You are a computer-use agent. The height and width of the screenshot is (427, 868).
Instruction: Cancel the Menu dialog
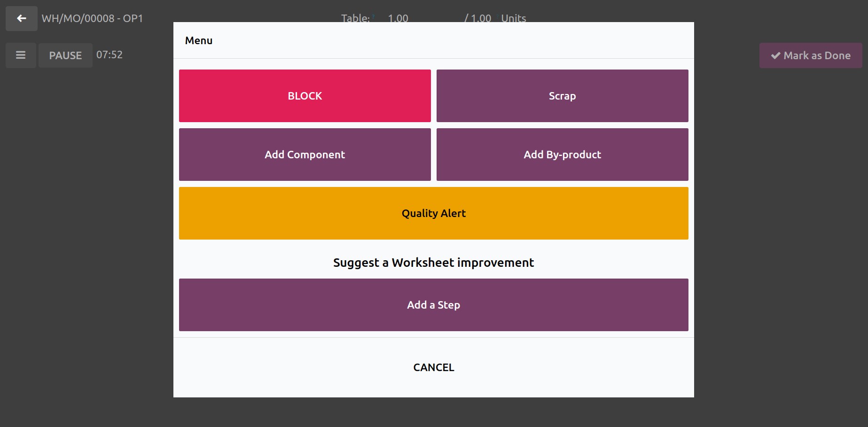coord(434,367)
